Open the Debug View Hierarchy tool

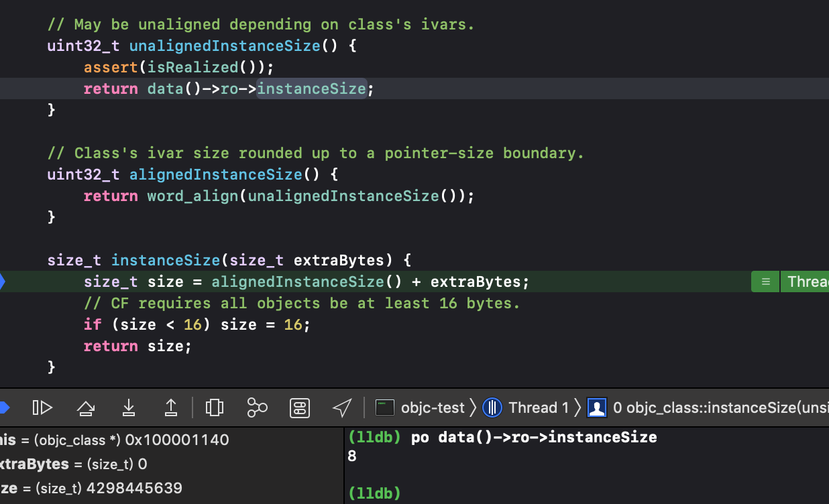point(215,407)
